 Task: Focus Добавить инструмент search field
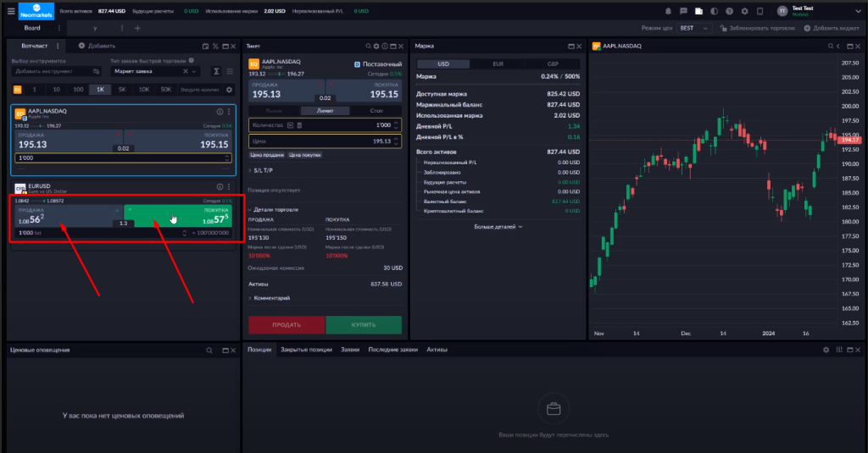(56, 71)
